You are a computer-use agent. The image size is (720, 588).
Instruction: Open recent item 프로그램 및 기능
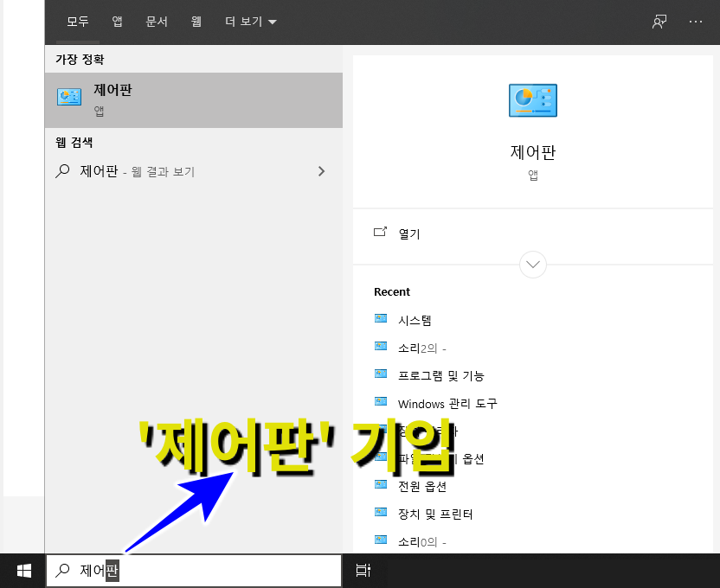point(440,375)
